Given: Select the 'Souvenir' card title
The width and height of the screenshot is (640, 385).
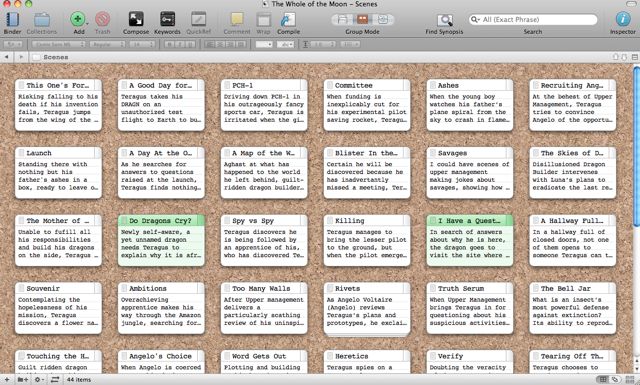Looking at the screenshot, I should point(43,289).
